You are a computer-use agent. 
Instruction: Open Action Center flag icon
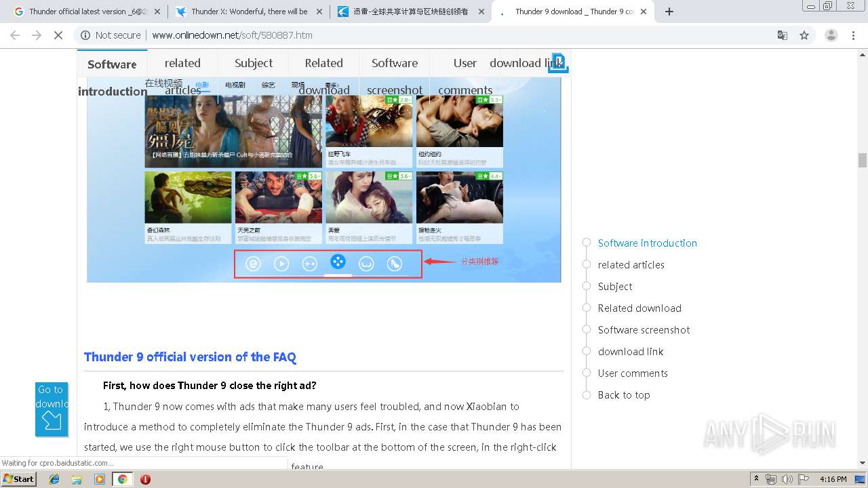click(802, 479)
